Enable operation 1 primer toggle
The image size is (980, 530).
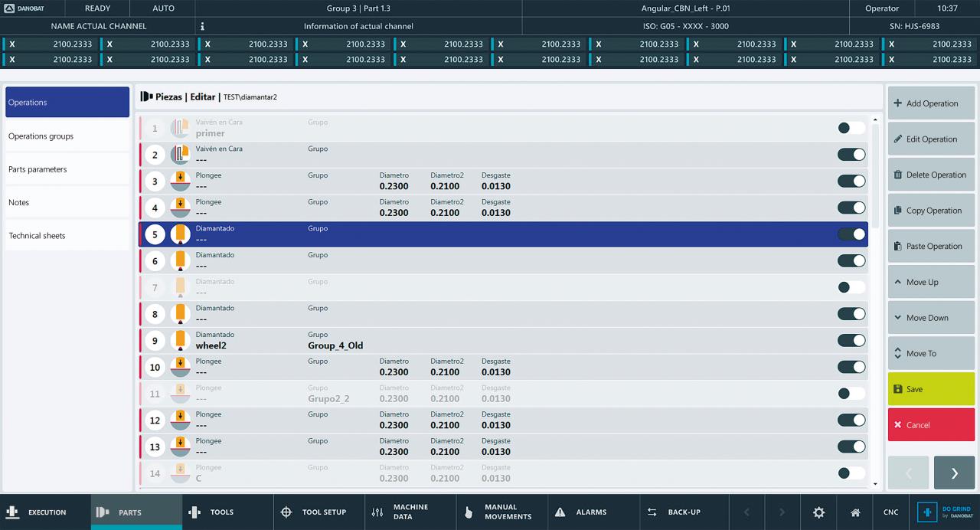(851, 128)
